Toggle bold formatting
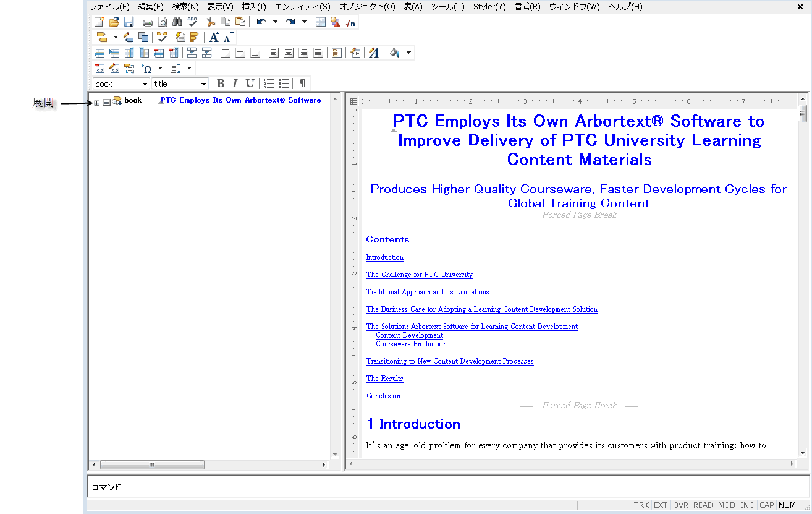The image size is (812, 514). pyautogui.click(x=221, y=84)
